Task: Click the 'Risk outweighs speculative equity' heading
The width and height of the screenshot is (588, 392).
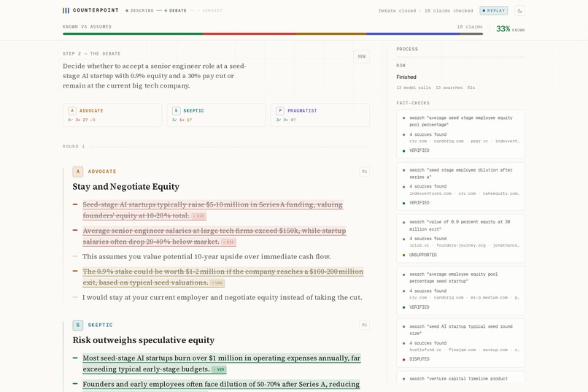Action: click(x=143, y=340)
